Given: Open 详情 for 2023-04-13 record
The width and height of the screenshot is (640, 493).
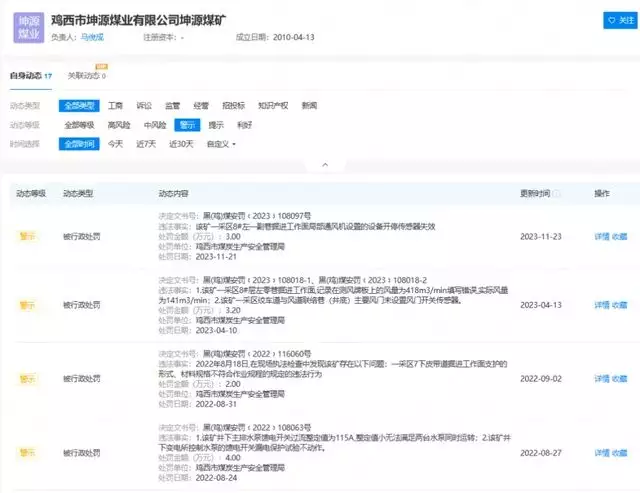Looking at the screenshot, I should pos(602,305).
